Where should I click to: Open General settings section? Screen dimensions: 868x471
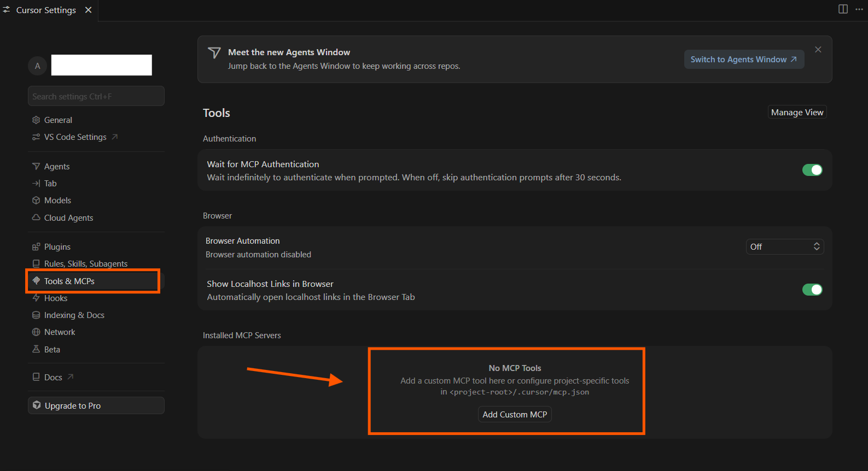(x=96, y=120)
